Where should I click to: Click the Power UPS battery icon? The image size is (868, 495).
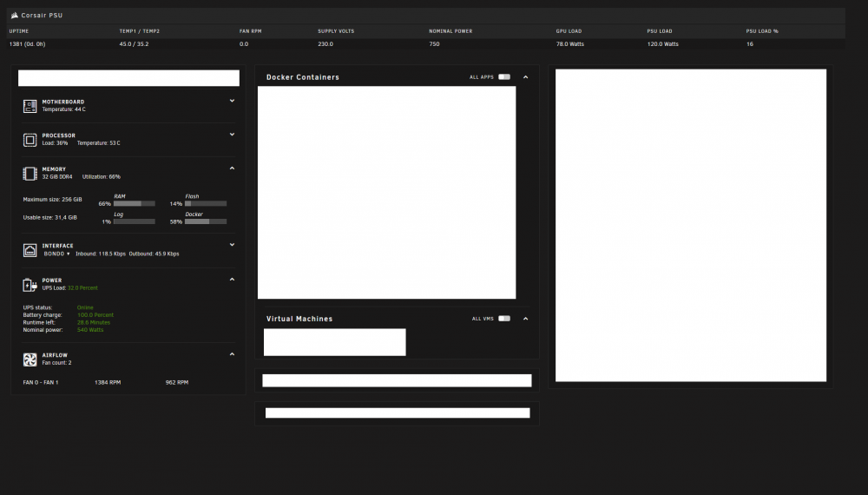pyautogui.click(x=30, y=285)
